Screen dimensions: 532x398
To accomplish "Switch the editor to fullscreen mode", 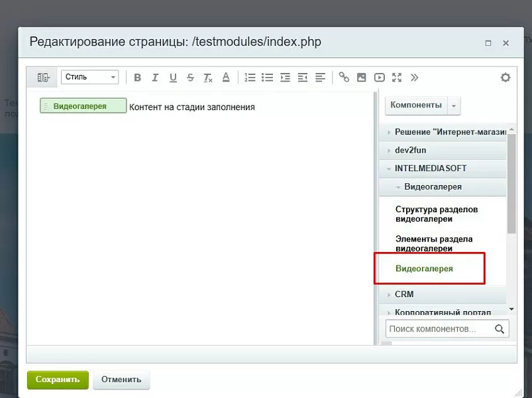I will [397, 78].
